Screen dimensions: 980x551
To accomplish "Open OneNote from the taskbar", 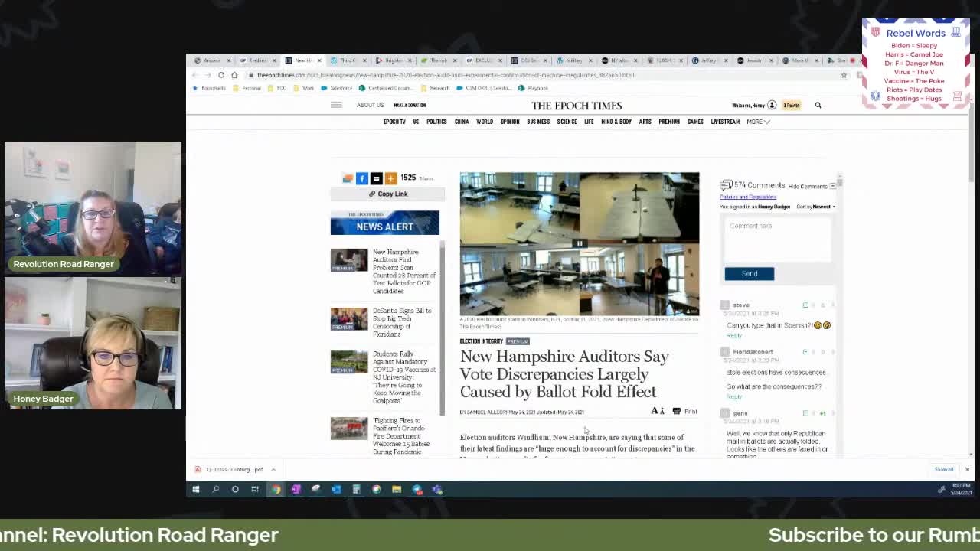I will coord(296,490).
